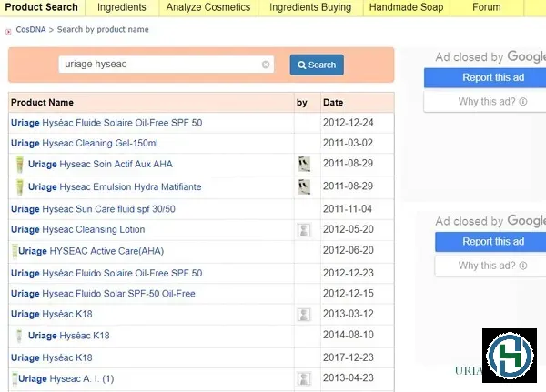Open the Emulsion Hydra Matifiante submitter avatar
Viewport: 546px width, 392px height.
[x=304, y=186]
